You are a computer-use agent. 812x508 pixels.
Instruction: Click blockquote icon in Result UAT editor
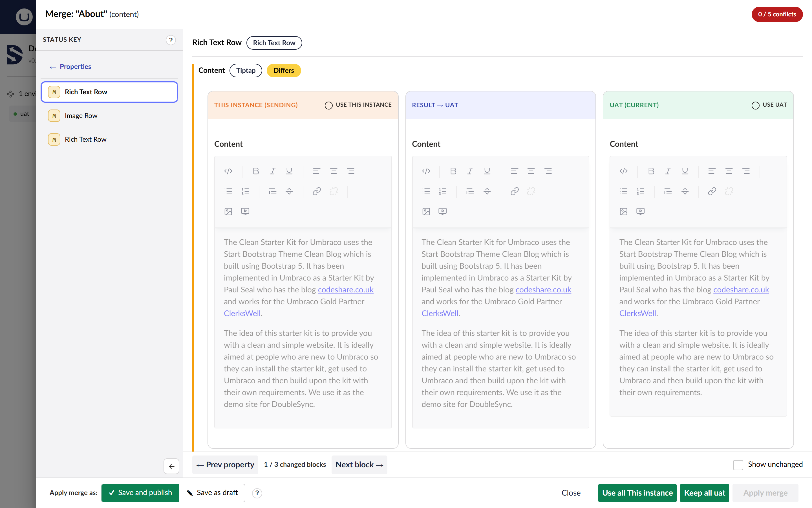coord(470,191)
